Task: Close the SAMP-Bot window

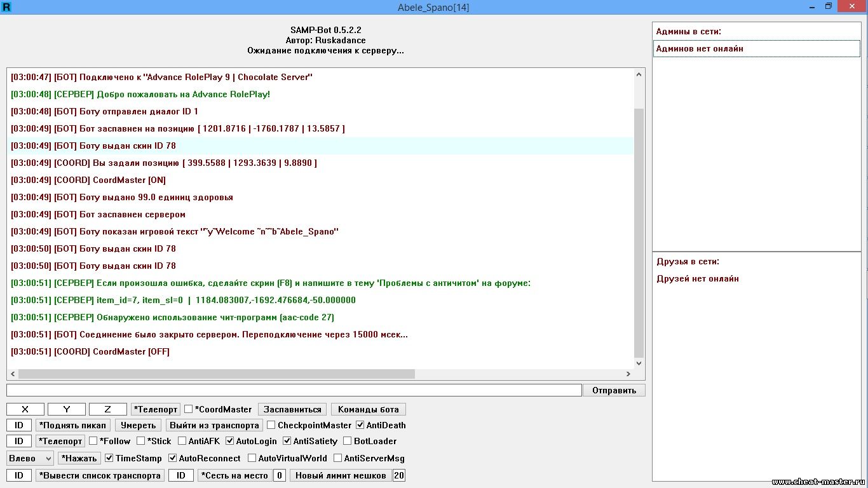Action: (851, 6)
